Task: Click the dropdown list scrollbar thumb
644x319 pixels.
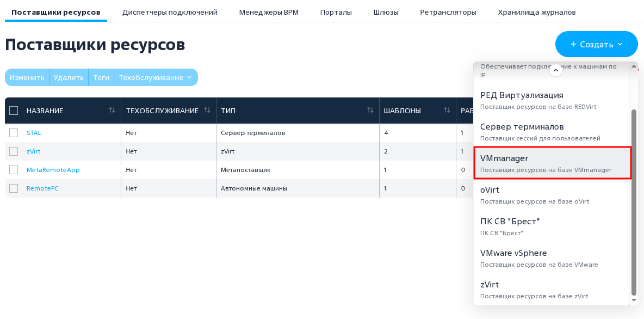Action: click(634, 203)
